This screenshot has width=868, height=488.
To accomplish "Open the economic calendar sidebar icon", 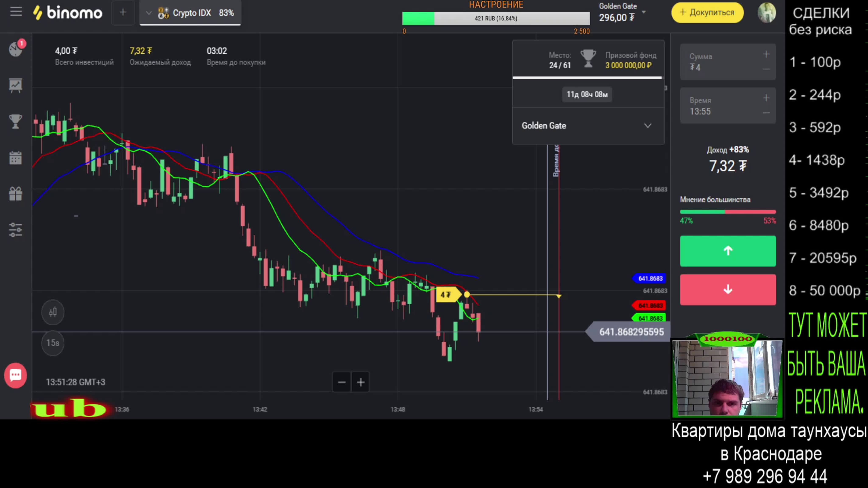I will coord(15,158).
